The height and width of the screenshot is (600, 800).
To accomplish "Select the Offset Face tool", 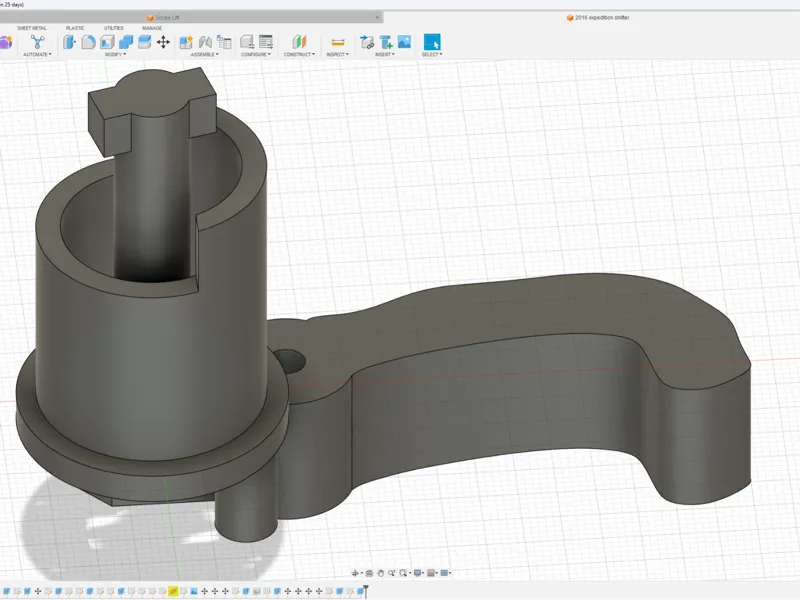I will pos(145,42).
